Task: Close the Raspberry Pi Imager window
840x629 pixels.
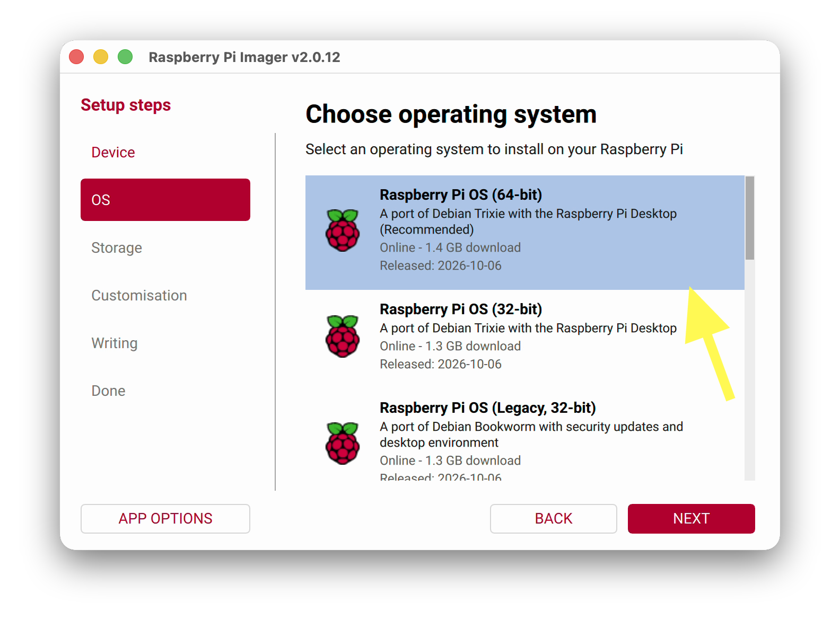Action: 76,57
